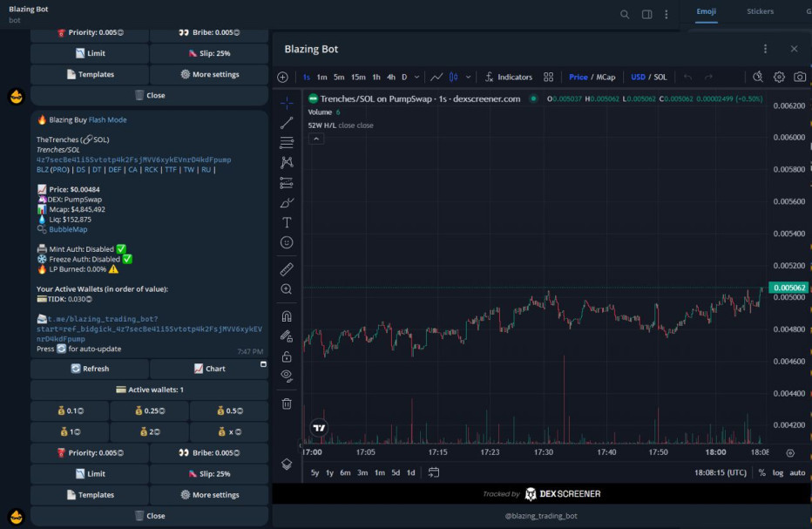
Task: Hide all drawings with eye icon
Action: [287, 376]
